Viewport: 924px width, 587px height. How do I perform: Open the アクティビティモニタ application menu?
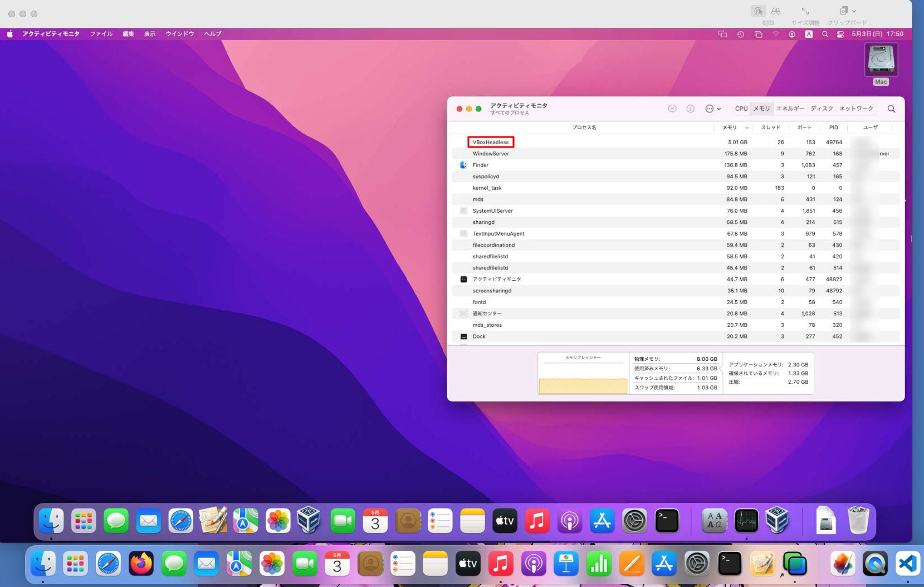pos(51,34)
